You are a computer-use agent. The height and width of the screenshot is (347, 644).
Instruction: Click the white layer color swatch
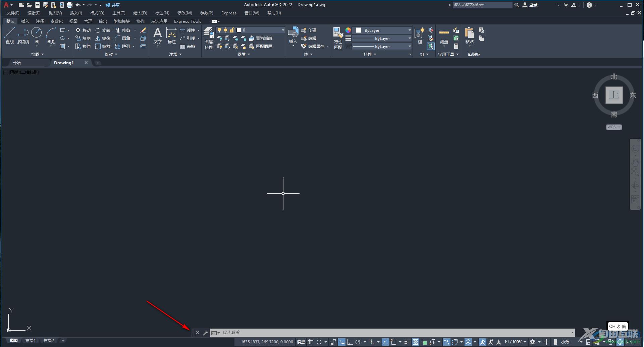click(x=239, y=30)
